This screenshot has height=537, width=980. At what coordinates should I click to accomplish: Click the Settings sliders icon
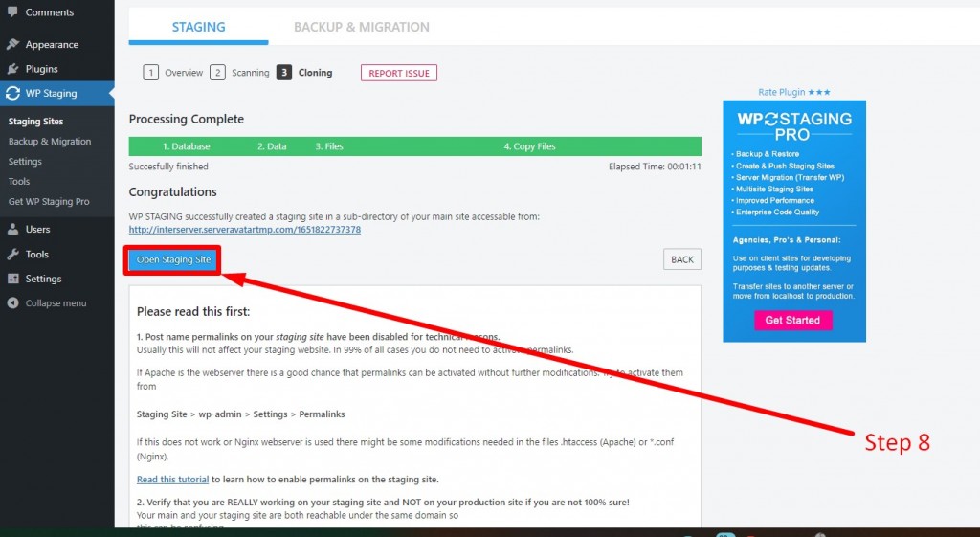pos(12,279)
